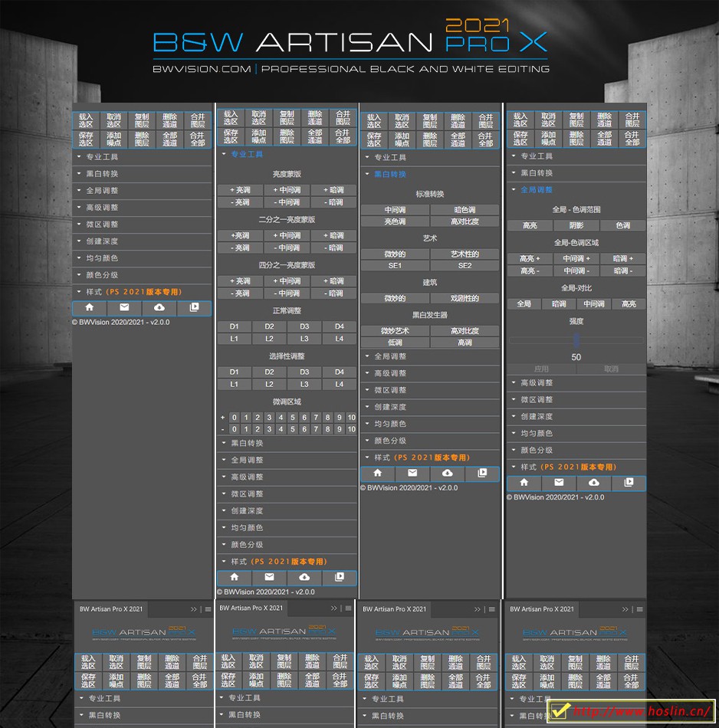Viewport: 719px width, 728px height.
Task: Click 应用 button below 强度 slider
Action: (x=542, y=369)
